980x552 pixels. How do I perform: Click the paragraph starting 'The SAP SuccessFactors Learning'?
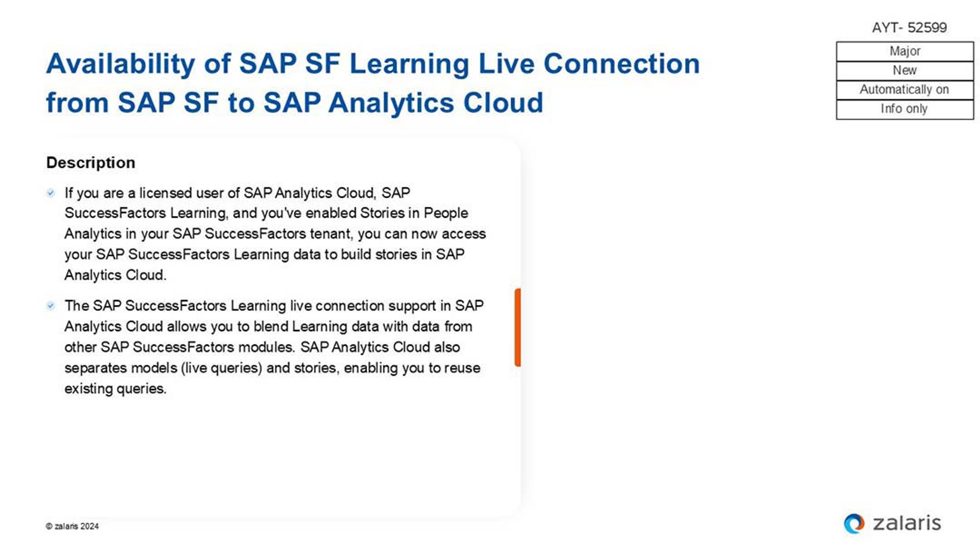point(274,347)
